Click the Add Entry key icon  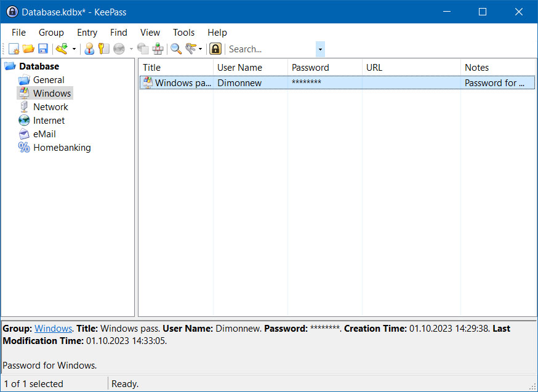[x=62, y=49]
